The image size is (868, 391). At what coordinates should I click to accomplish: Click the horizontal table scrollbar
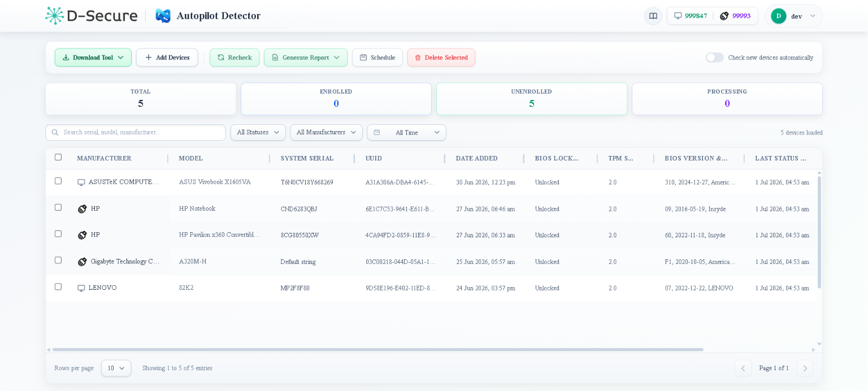click(x=377, y=350)
